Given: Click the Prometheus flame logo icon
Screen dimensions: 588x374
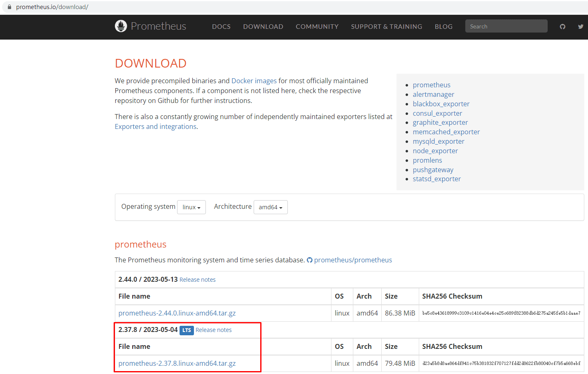Looking at the screenshot, I should click(121, 26).
